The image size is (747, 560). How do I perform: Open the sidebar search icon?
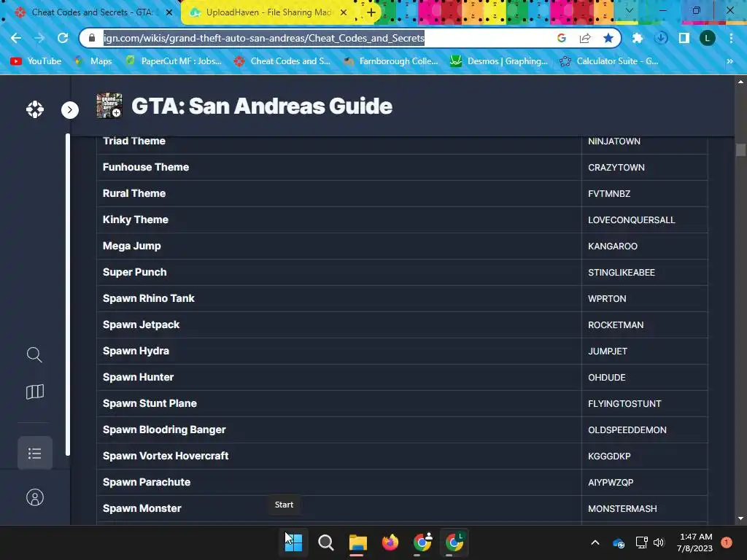tap(34, 354)
